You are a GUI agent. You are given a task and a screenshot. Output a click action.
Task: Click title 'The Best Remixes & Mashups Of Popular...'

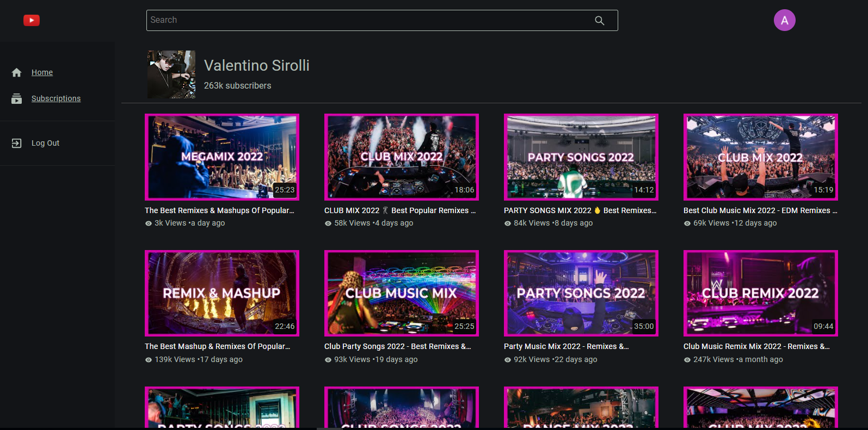[x=219, y=210]
